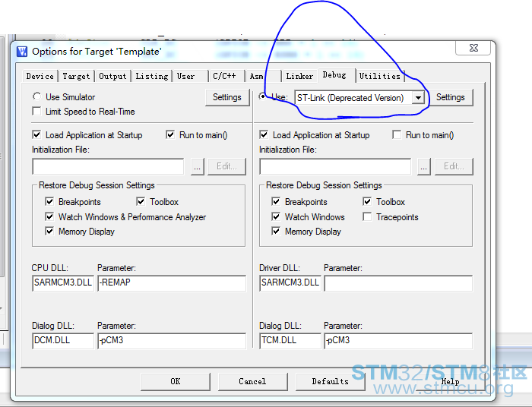
Task: Open ST-Link debugger Settings button
Action: coord(450,98)
